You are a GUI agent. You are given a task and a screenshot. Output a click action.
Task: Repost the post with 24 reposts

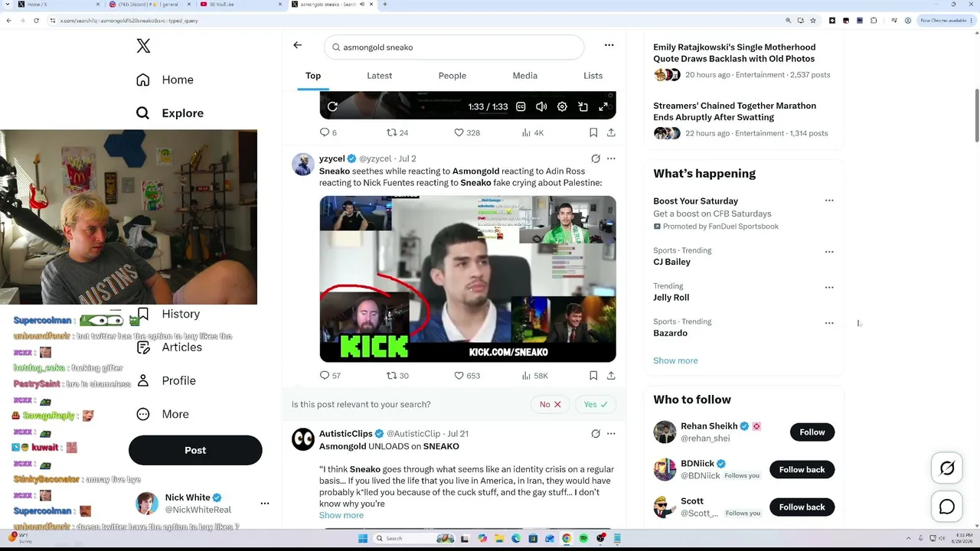click(x=397, y=132)
